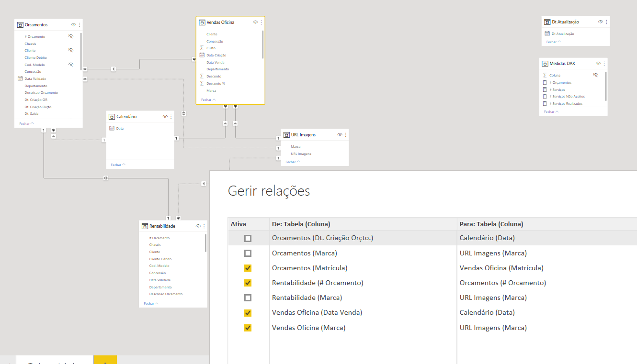Screen dimensions: 637x364
Task: Click the table icon beside the Vendas Oficina title
Action: coord(202,22)
